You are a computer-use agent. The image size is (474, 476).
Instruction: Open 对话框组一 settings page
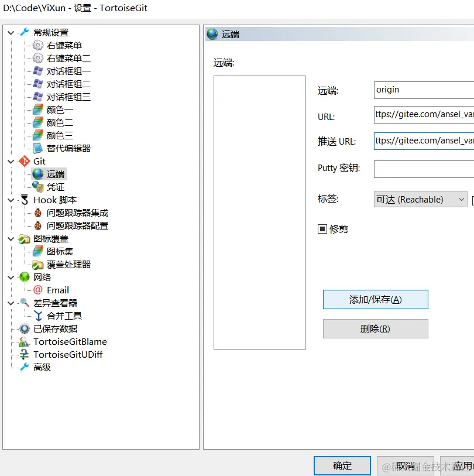point(68,71)
